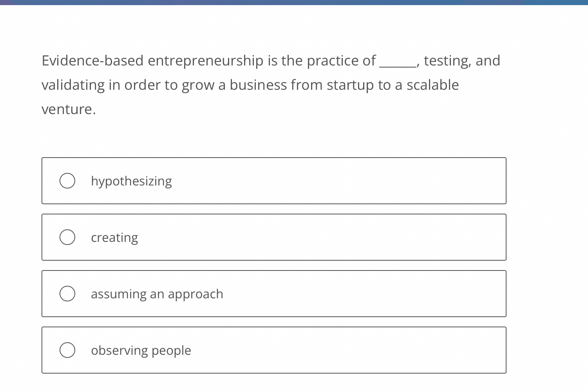Click the word hypothesizing in first option

click(x=132, y=181)
